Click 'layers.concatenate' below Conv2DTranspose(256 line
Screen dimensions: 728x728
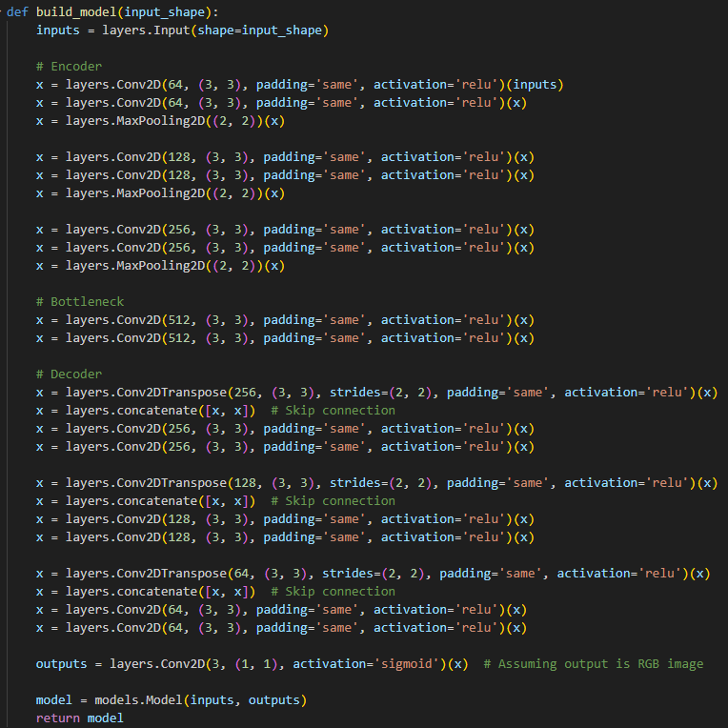[x=131, y=411]
